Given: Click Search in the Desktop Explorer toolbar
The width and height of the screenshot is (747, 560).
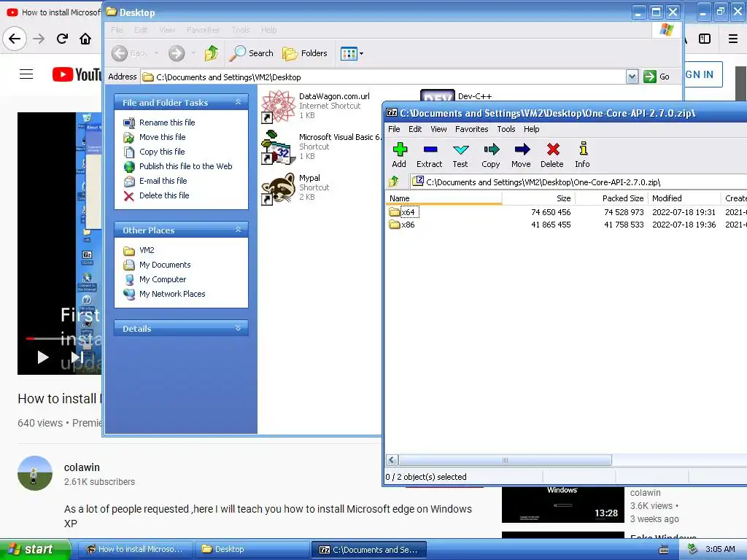Looking at the screenshot, I should pyautogui.click(x=251, y=52).
